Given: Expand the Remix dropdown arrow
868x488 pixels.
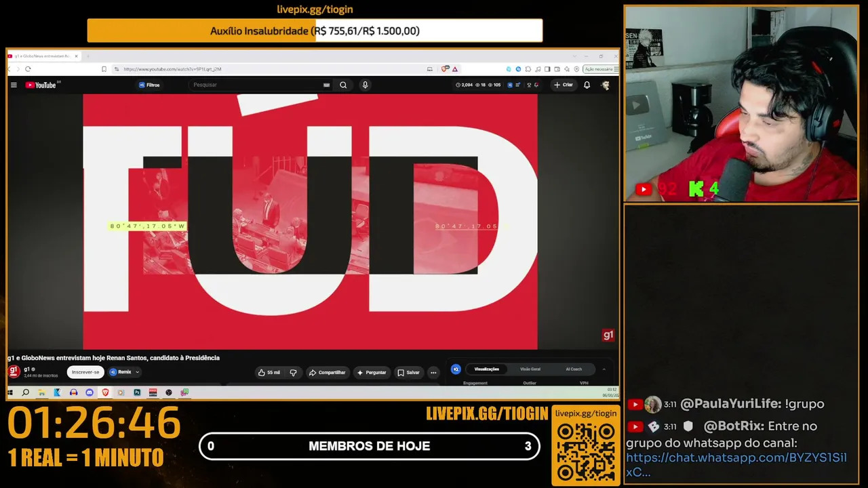Looking at the screenshot, I should pyautogui.click(x=137, y=372).
